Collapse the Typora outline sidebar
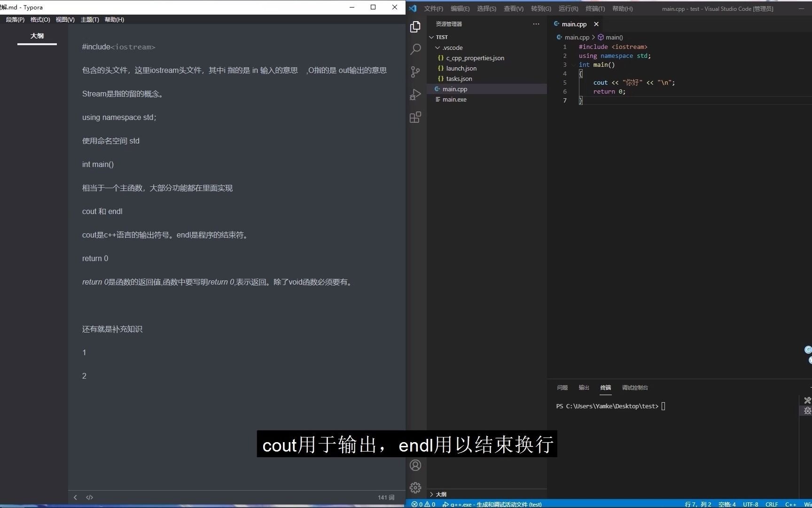 click(75, 497)
